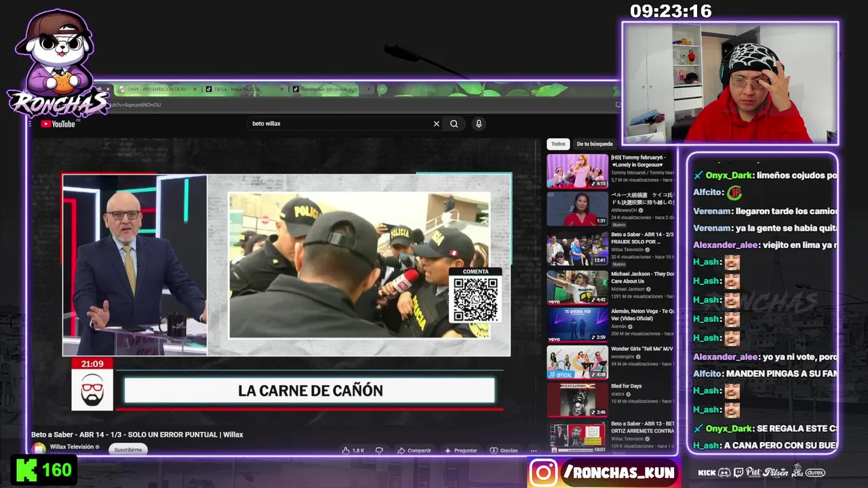Click the Preguntar button

point(461,450)
